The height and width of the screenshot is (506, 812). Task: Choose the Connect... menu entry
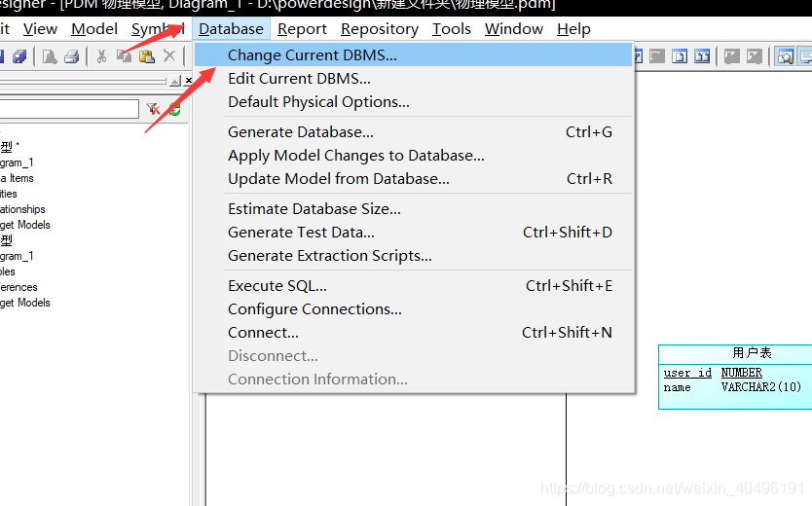click(x=413, y=332)
